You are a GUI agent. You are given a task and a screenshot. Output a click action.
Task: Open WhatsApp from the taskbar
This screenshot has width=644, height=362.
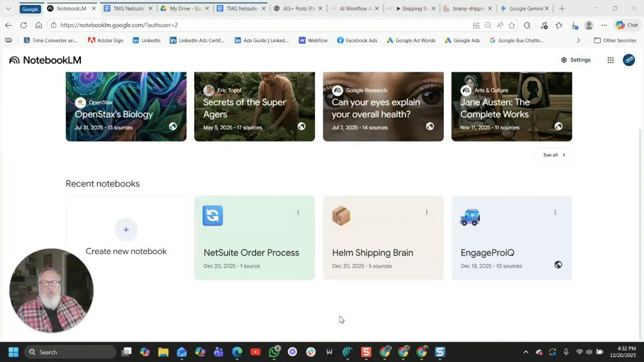tap(274, 352)
